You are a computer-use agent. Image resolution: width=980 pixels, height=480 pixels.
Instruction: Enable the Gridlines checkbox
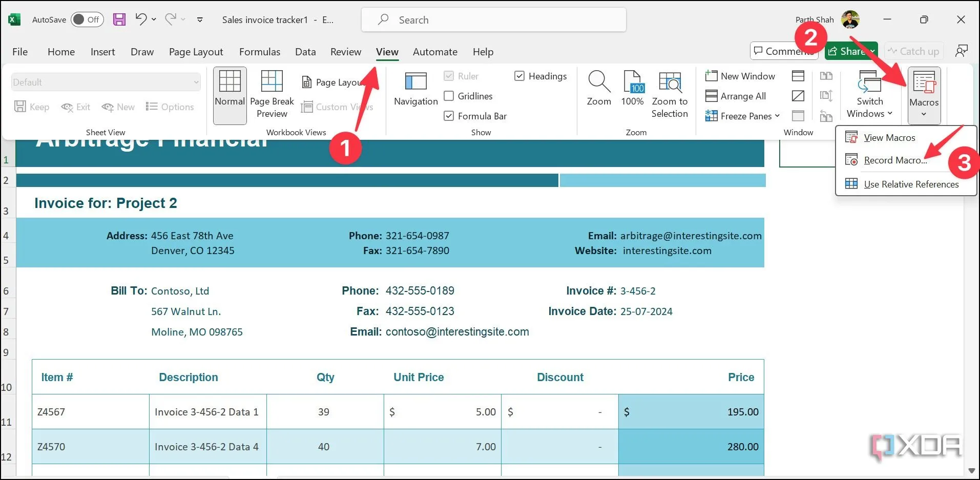pyautogui.click(x=449, y=96)
